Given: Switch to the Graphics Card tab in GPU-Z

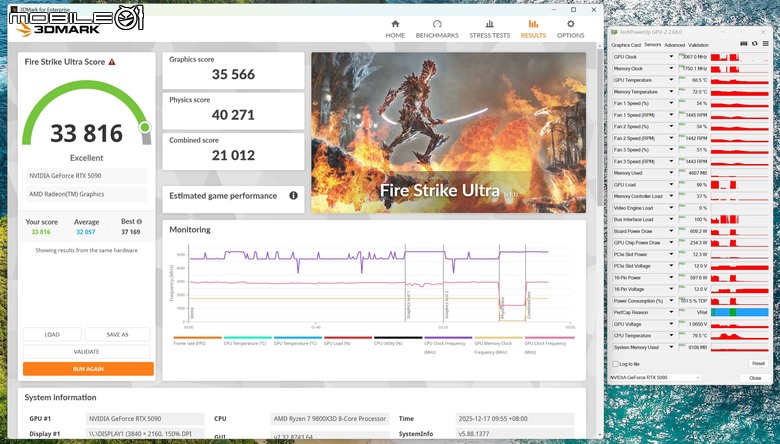Looking at the screenshot, I should coord(626,45).
